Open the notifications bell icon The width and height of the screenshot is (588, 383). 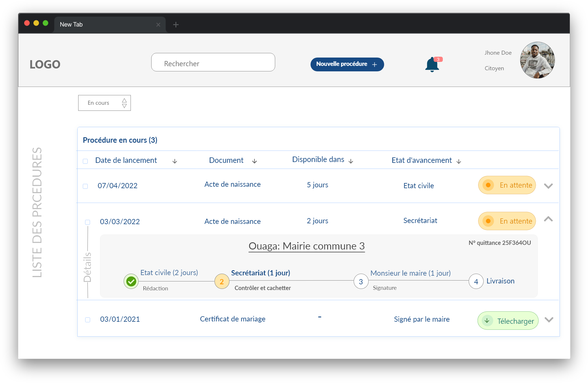(x=432, y=65)
